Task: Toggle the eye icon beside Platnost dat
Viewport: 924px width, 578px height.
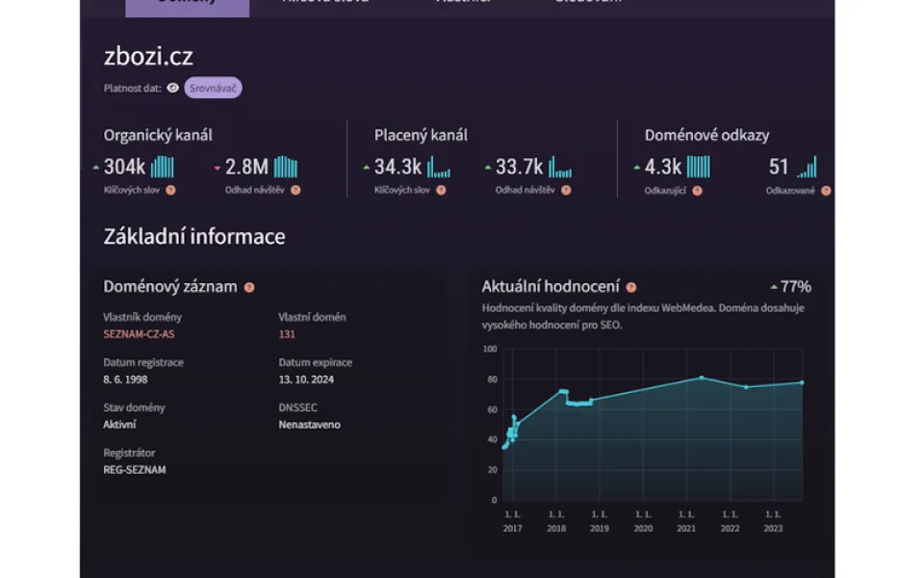Action: tap(172, 88)
